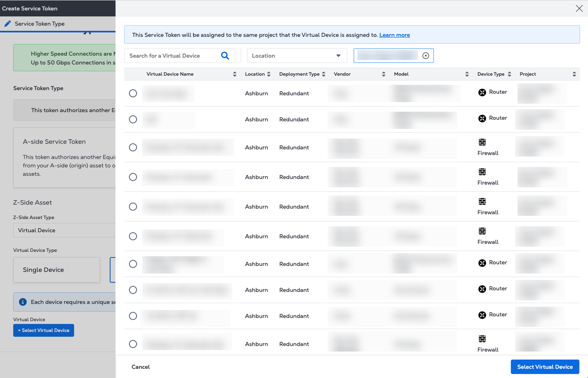Viewport: 588px width, 378px height.
Task: Choose the last visible Router row radio
Action: coord(133,316)
